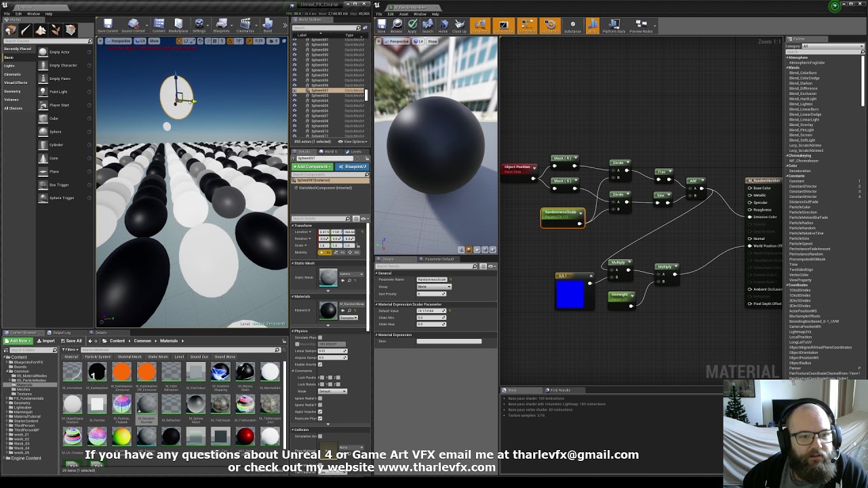Click the Build toolbar icon
The image size is (868, 488).
tap(268, 26)
